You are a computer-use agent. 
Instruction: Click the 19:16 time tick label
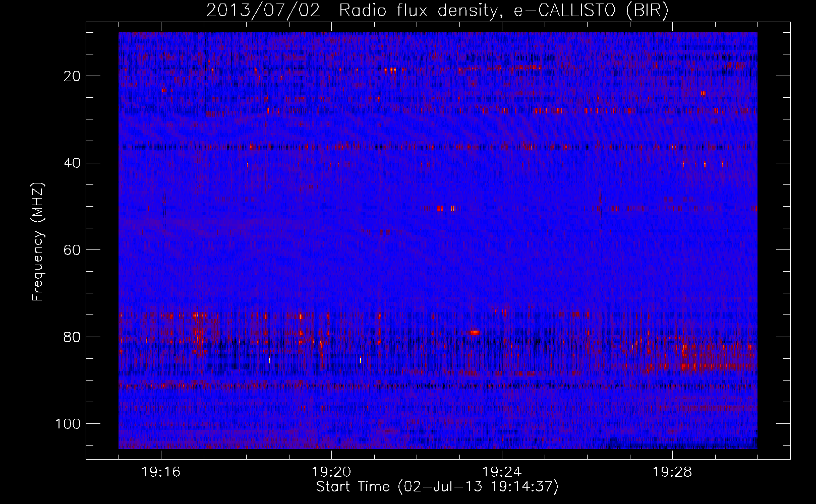(161, 472)
